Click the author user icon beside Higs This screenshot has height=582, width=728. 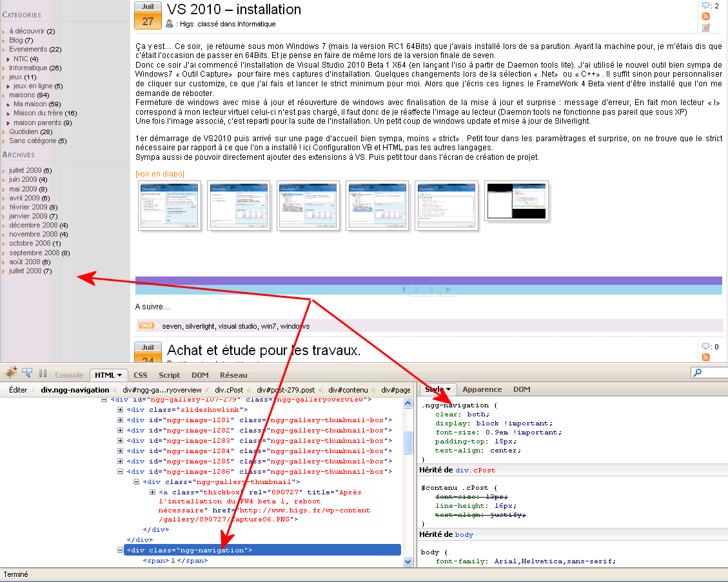pyautogui.click(x=170, y=24)
